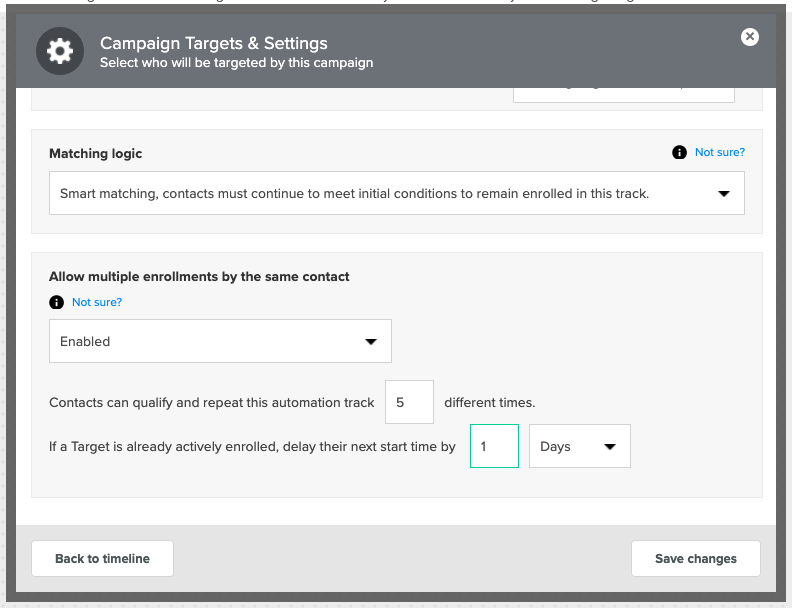The width and height of the screenshot is (792, 608).
Task: Click the 'different times.' label
Action: 489,402
